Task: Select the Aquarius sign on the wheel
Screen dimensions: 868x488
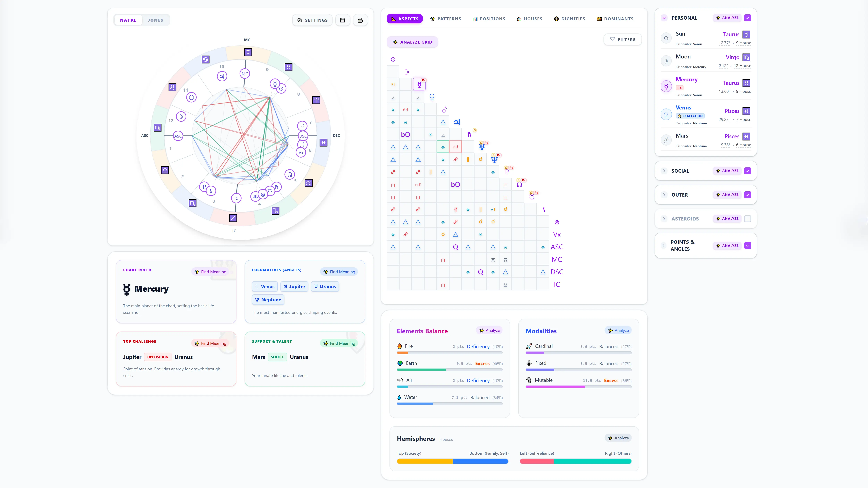Action: point(309,183)
